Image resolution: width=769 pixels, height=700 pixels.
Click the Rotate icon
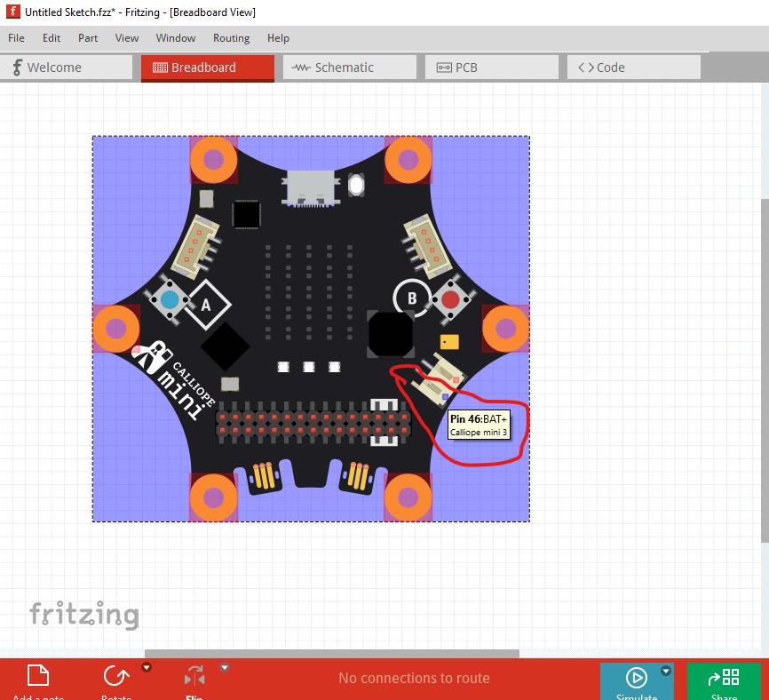point(115,676)
